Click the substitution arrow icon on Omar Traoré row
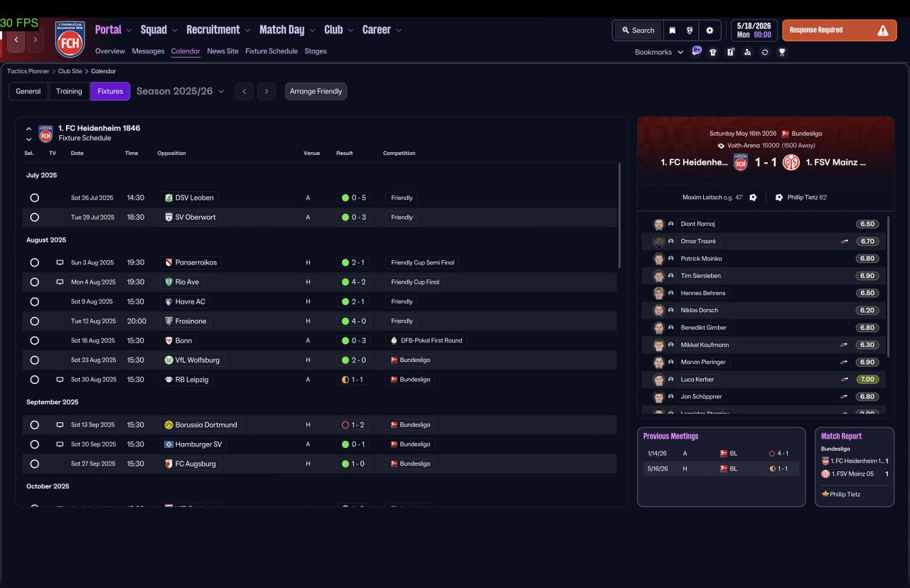910x588 pixels. [845, 242]
